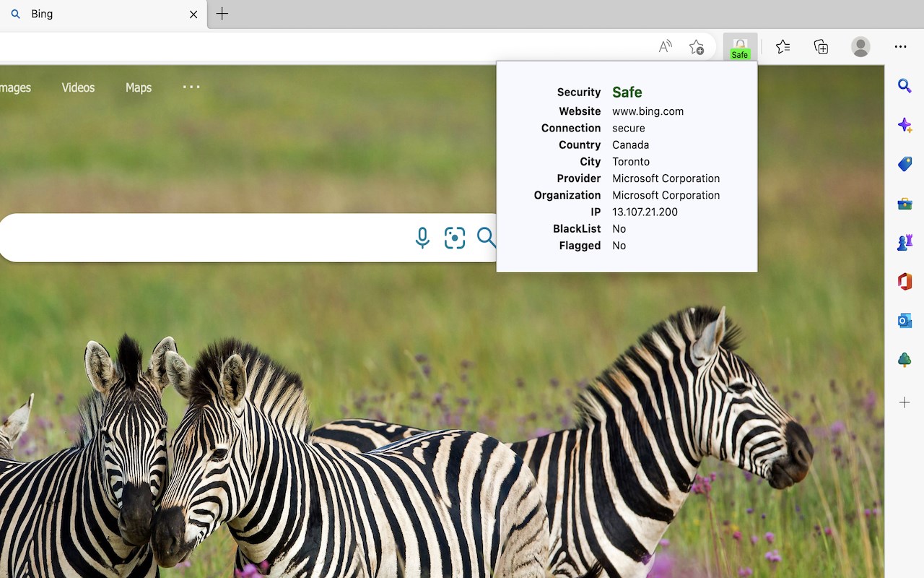
Task: Add this page to favorites
Action: 697,47
